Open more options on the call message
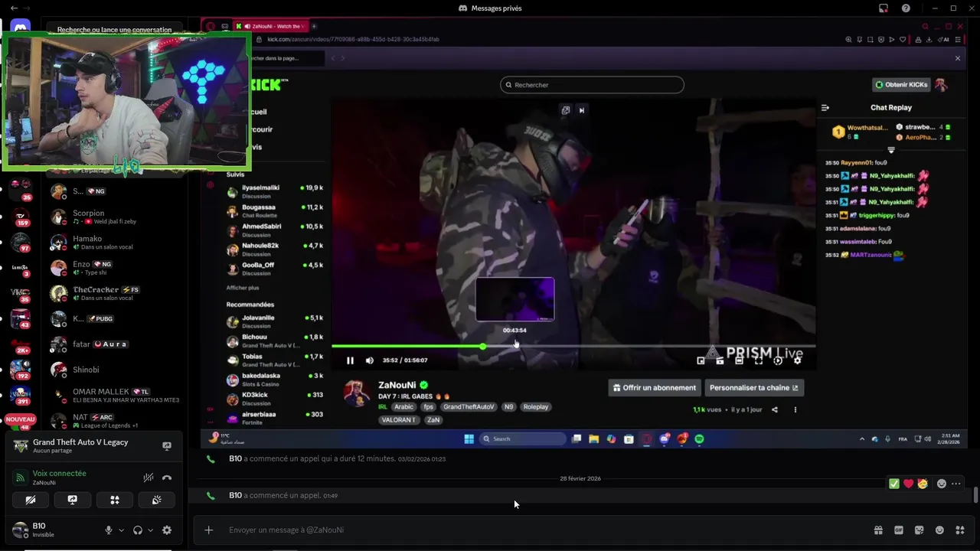Screen dimensions: 980x551 [955, 484]
